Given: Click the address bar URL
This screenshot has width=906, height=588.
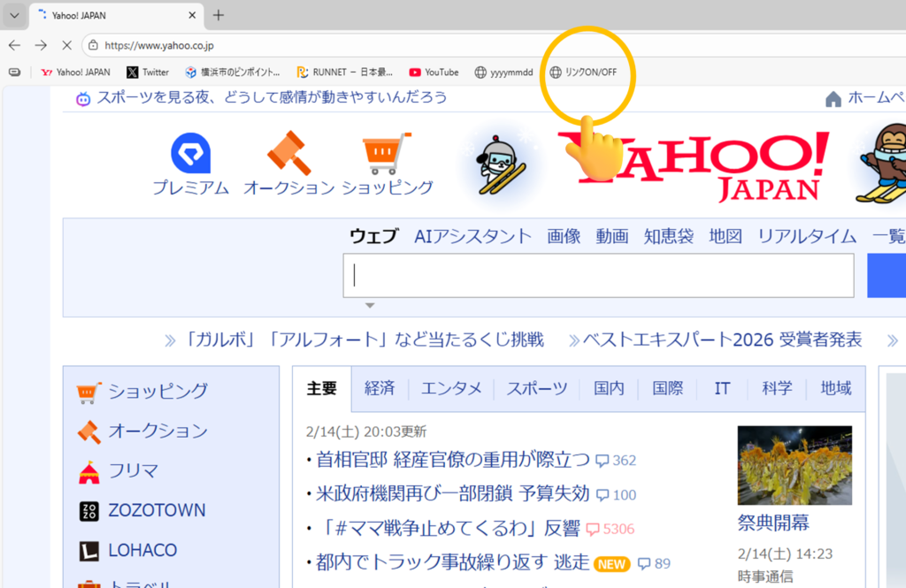Looking at the screenshot, I should click(x=159, y=45).
